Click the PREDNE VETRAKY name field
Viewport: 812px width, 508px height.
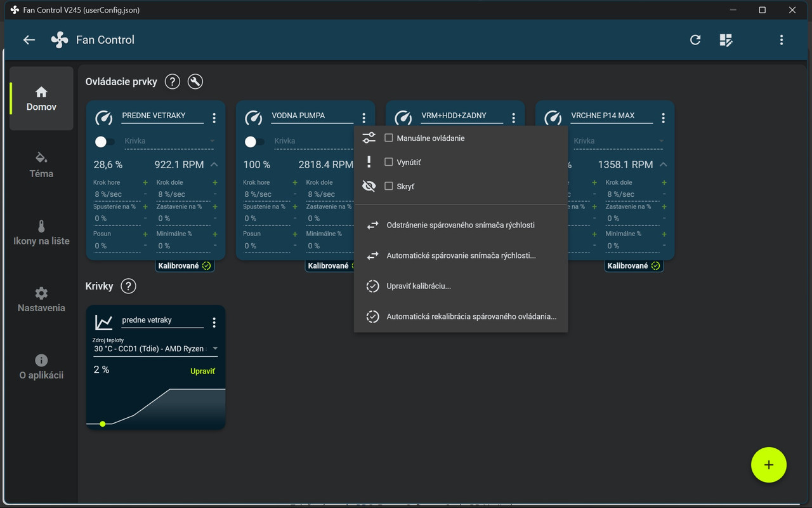[x=162, y=116]
